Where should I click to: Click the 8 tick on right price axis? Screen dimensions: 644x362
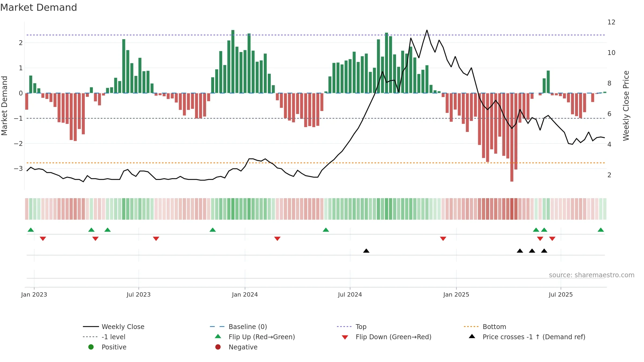609,83
